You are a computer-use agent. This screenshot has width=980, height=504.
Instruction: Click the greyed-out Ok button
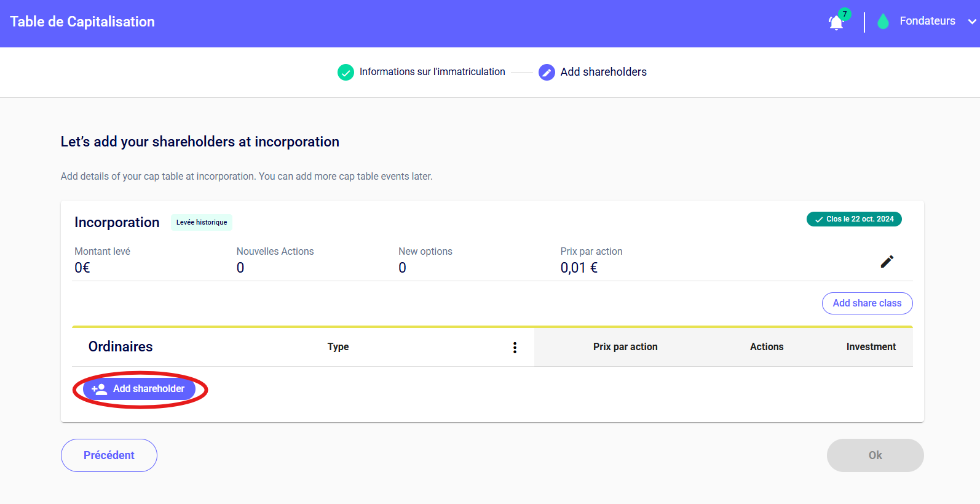(875, 455)
